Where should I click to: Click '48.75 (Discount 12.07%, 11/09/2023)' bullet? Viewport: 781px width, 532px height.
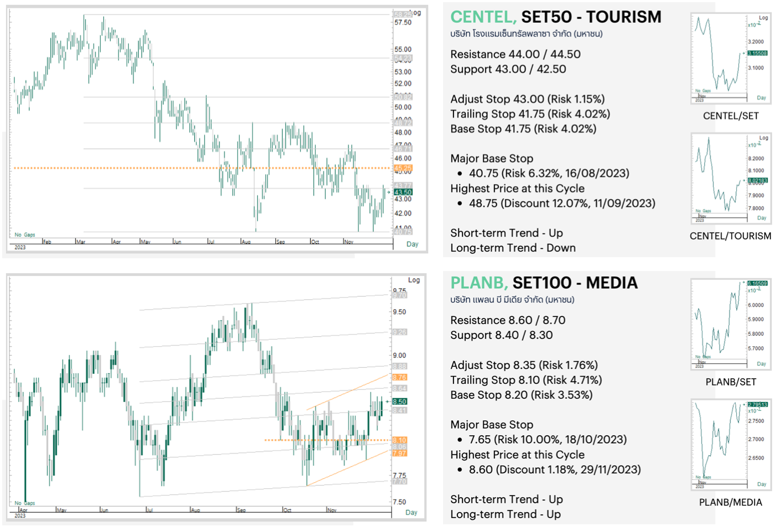[x=562, y=203]
